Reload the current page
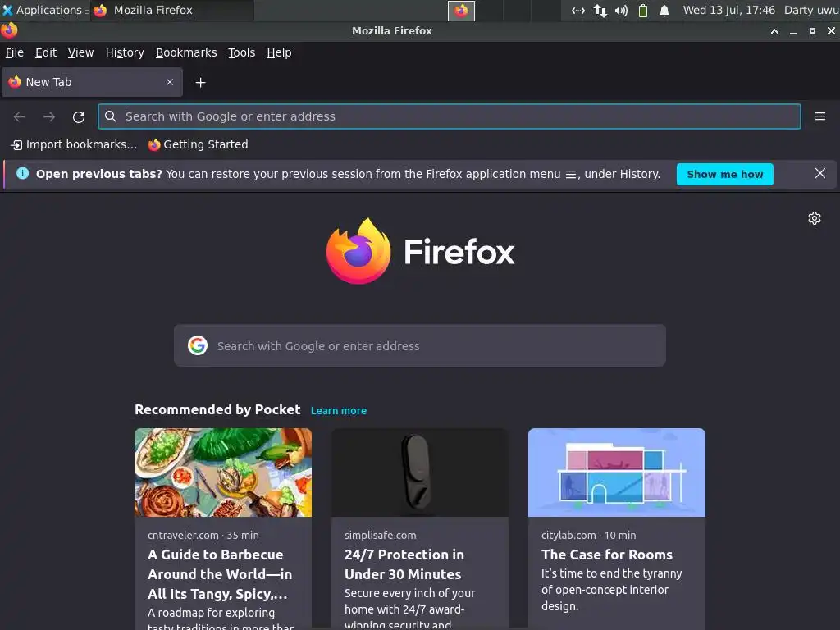The width and height of the screenshot is (840, 630). click(x=79, y=116)
